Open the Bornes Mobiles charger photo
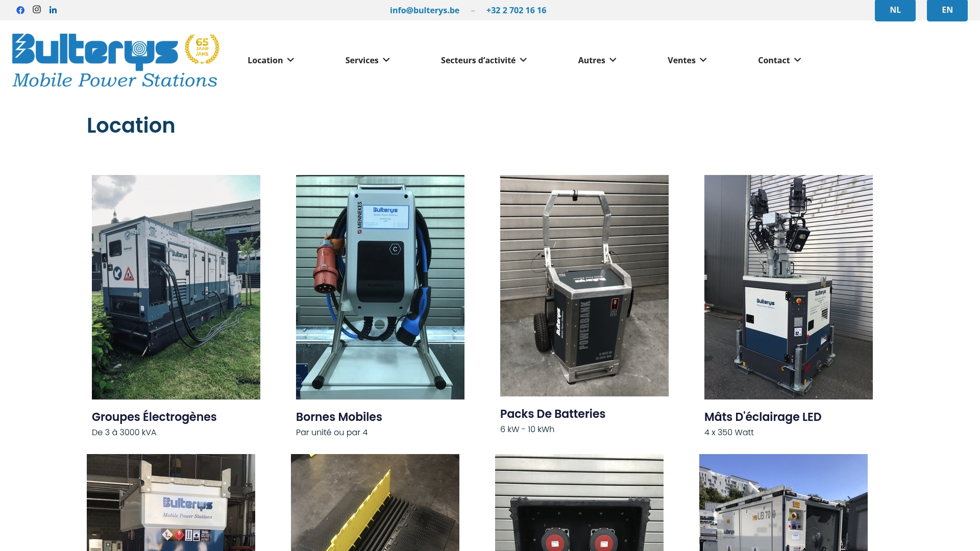Image resolution: width=980 pixels, height=551 pixels. click(380, 287)
